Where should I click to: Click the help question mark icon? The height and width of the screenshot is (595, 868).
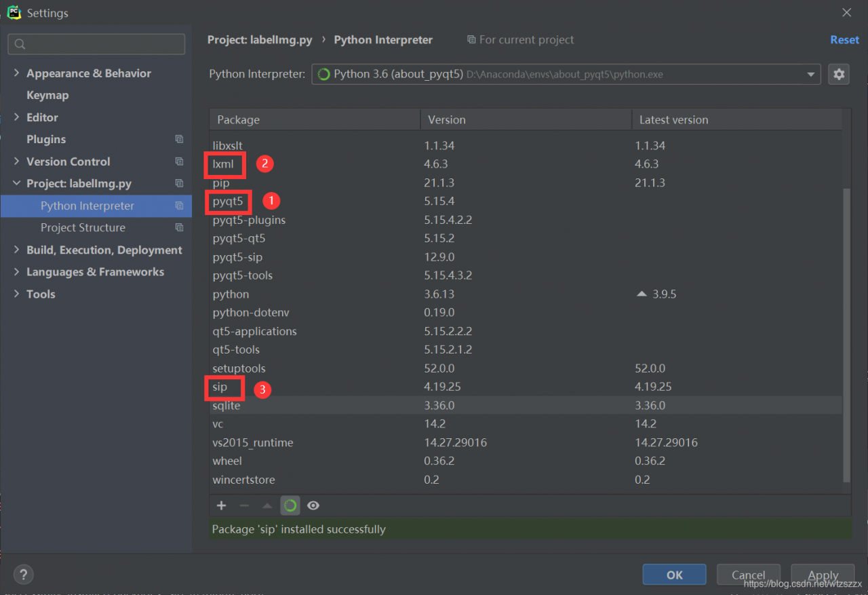[23, 575]
